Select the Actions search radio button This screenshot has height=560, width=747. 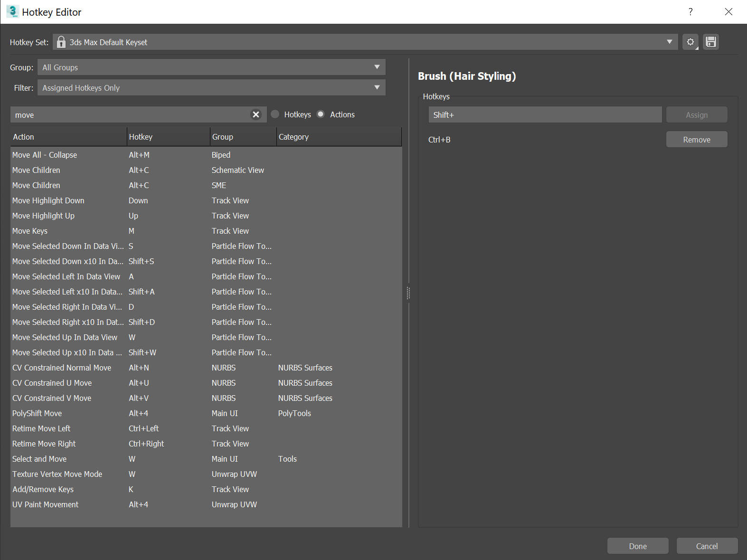click(321, 114)
